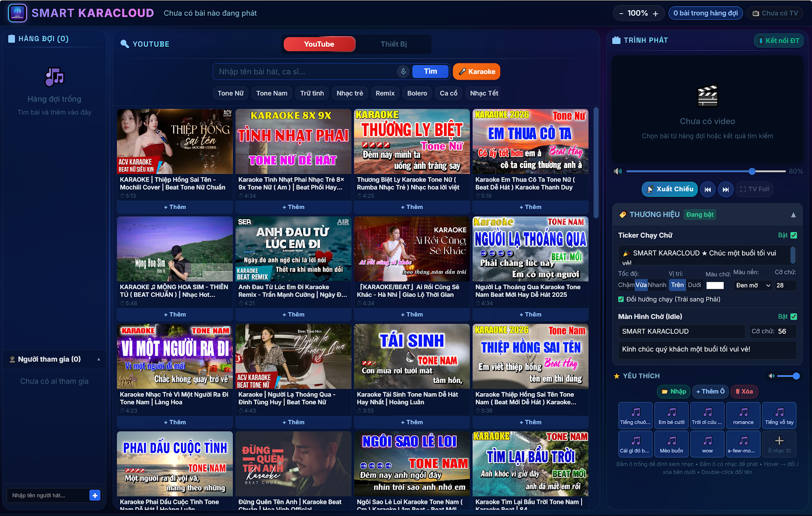Play the 'Mèo buồn' sound pad
Viewport: 812px width, 516px height.
[671, 444]
